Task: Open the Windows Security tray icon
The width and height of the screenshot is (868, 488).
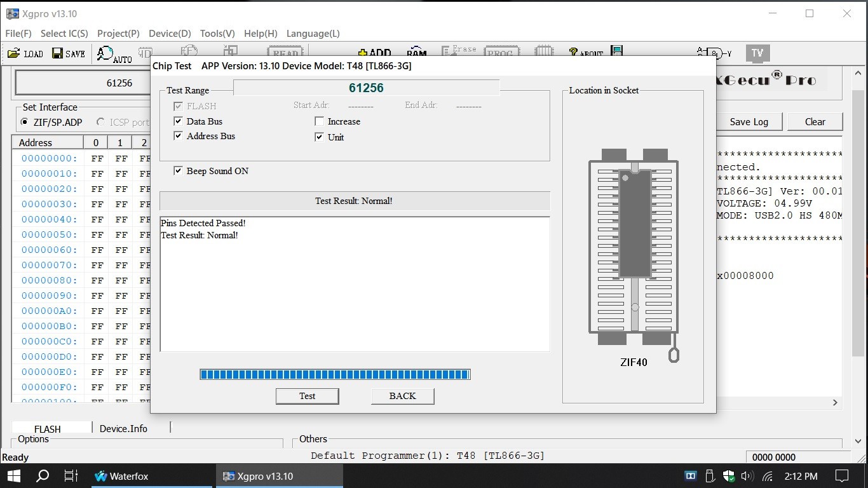Action: coord(729,476)
